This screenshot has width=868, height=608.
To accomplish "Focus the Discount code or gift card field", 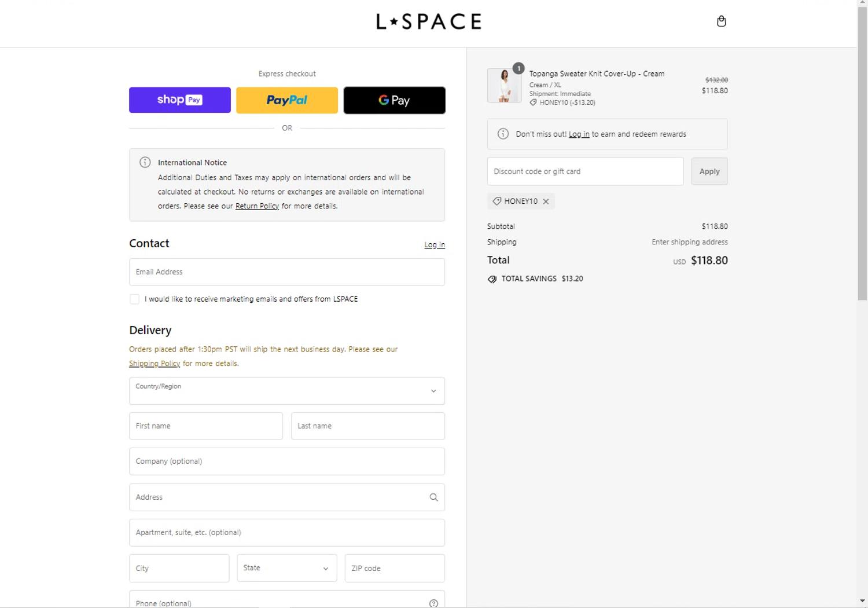I will pos(585,171).
